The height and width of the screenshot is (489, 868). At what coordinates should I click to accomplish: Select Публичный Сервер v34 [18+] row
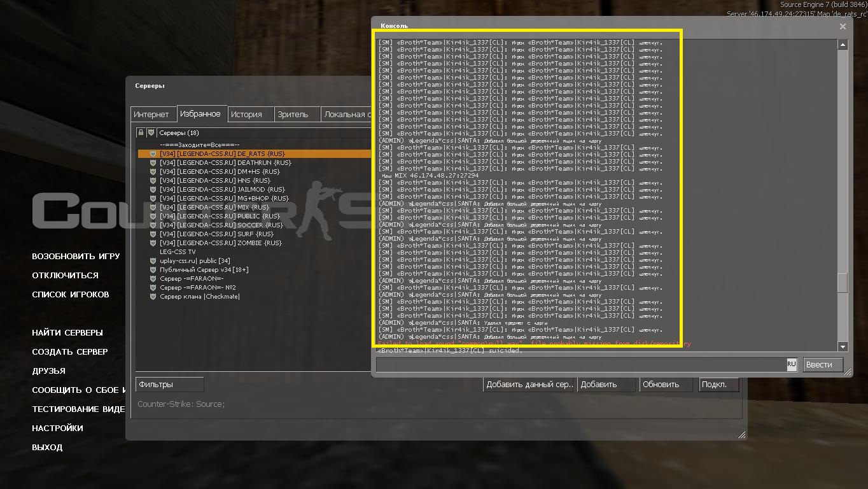255,269
